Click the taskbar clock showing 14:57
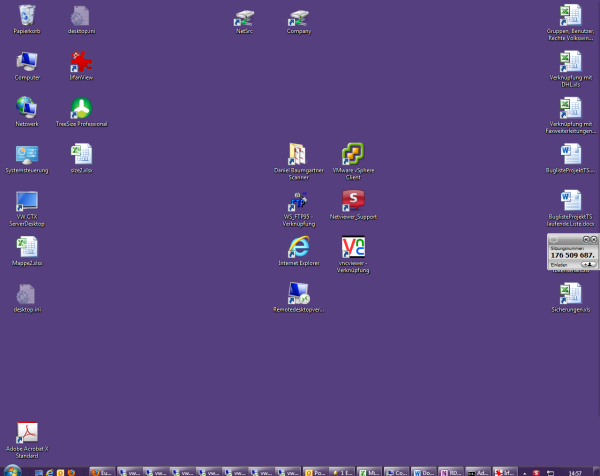Screen dimensions: 600x476 pyautogui.click(x=575, y=473)
